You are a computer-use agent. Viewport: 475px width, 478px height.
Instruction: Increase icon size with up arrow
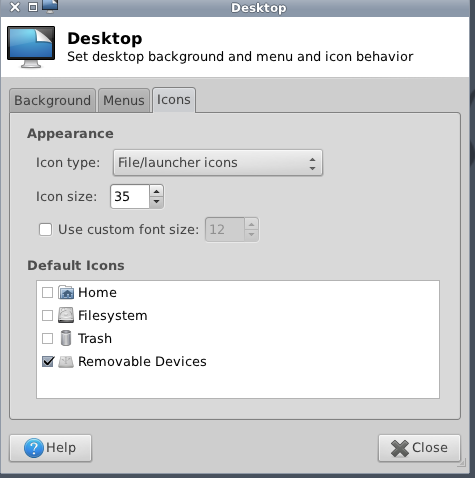(x=156, y=191)
